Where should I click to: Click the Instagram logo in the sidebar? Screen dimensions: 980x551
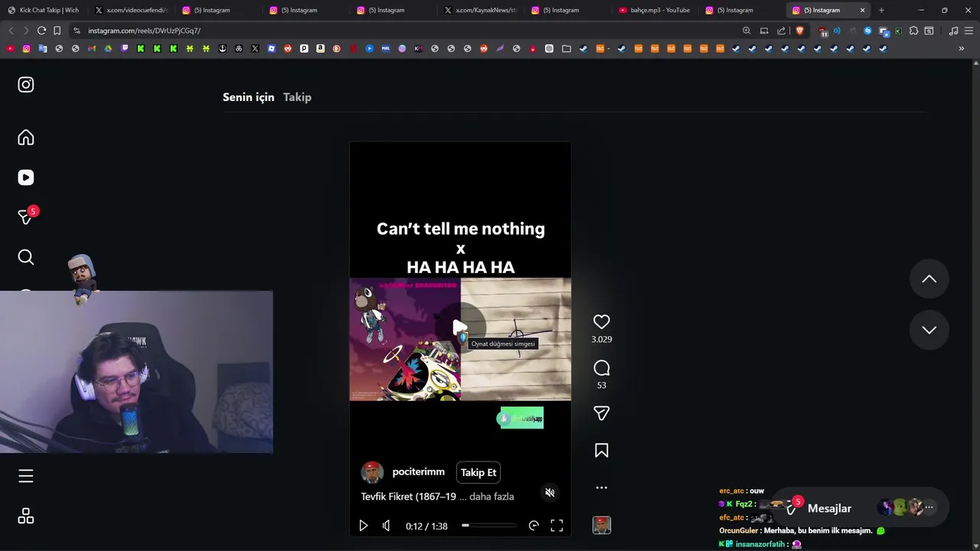pyautogui.click(x=26, y=84)
